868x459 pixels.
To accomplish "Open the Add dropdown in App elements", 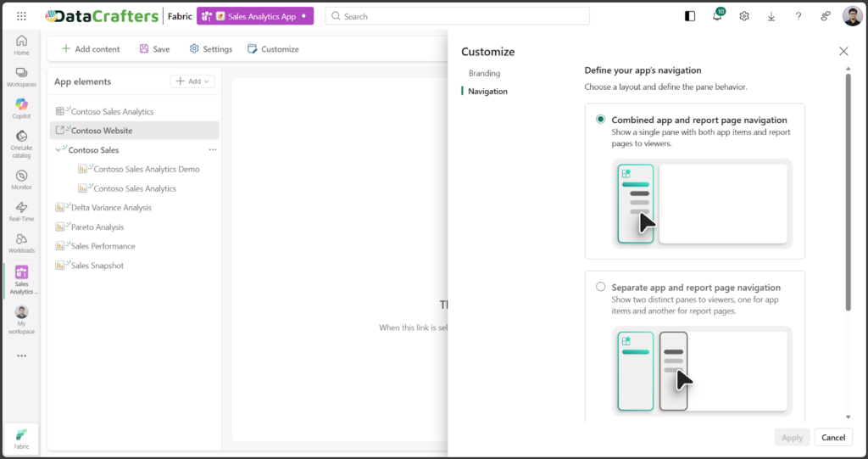I will coord(192,81).
